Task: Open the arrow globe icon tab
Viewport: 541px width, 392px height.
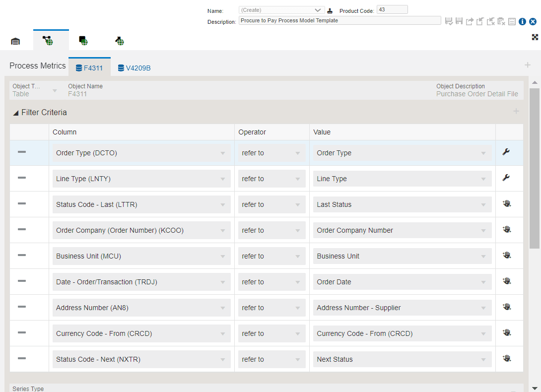Action: click(x=120, y=41)
